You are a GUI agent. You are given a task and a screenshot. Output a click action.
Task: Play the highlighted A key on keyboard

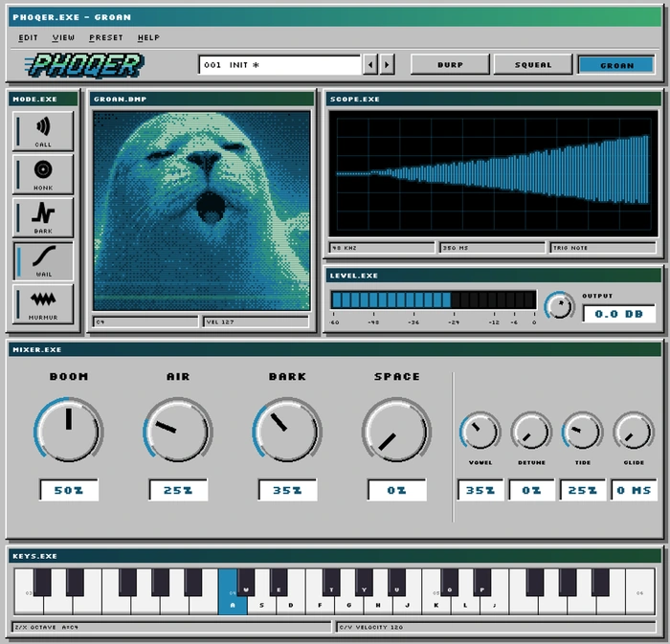click(x=233, y=604)
